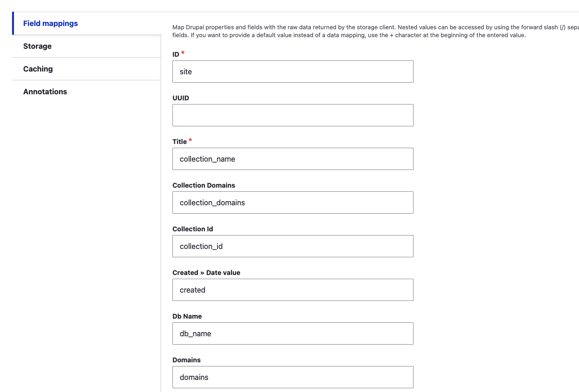579x392 pixels.
Task: Select the Annotations tab
Action: click(45, 91)
